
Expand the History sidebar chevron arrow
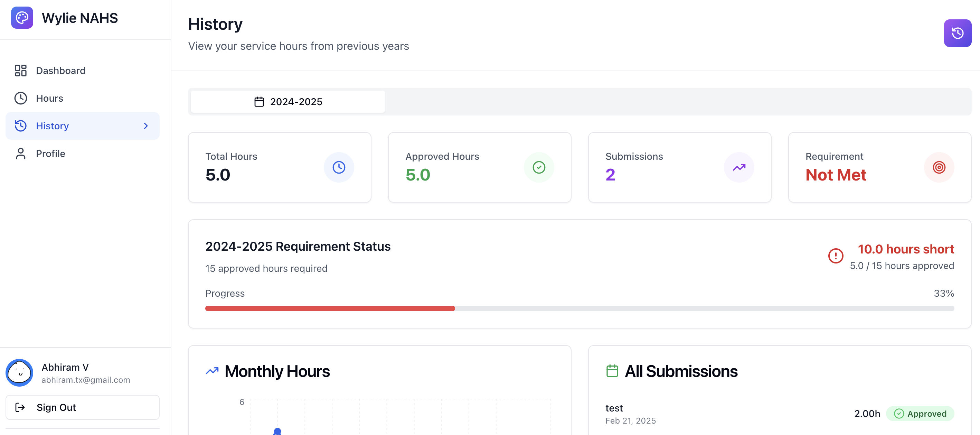coord(146,126)
